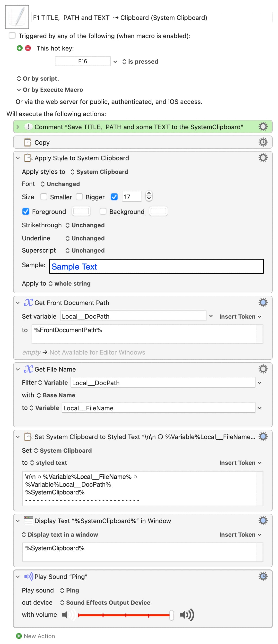The height and width of the screenshot is (644, 278).
Task: Uncheck the Foreground color checkbox
Action: pyautogui.click(x=26, y=212)
